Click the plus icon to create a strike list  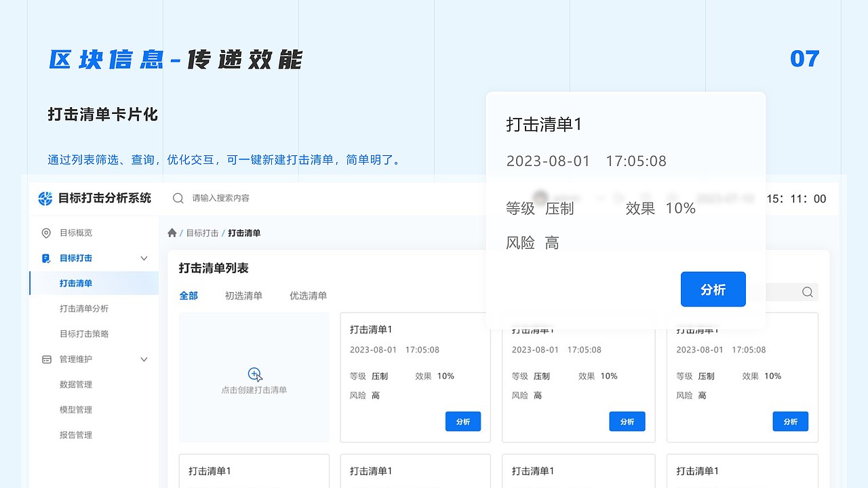pos(254,373)
